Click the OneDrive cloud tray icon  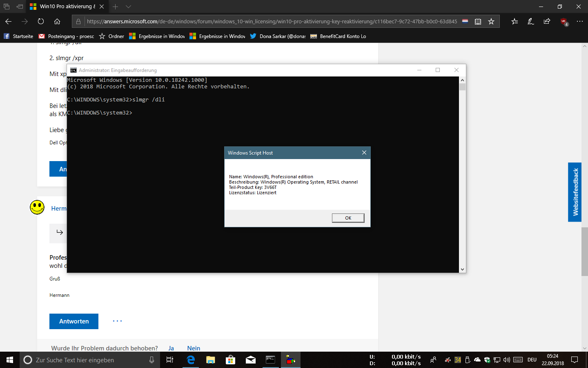click(477, 360)
